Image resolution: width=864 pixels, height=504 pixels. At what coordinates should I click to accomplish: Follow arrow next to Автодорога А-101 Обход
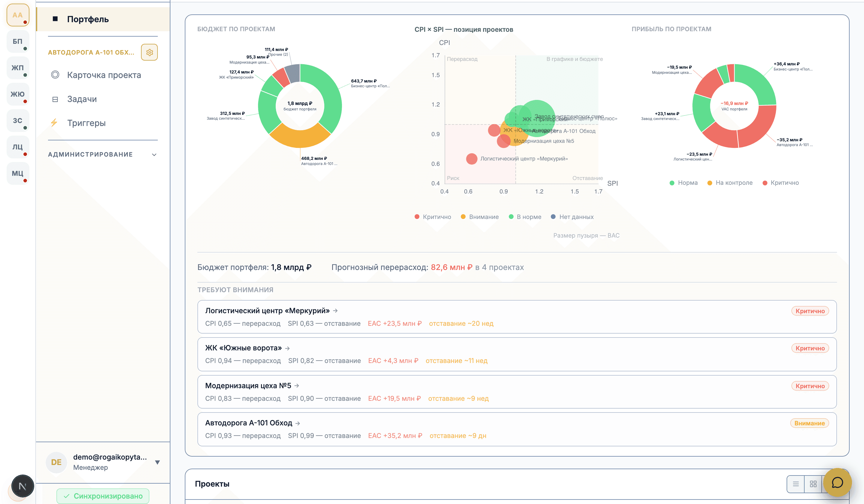point(298,423)
